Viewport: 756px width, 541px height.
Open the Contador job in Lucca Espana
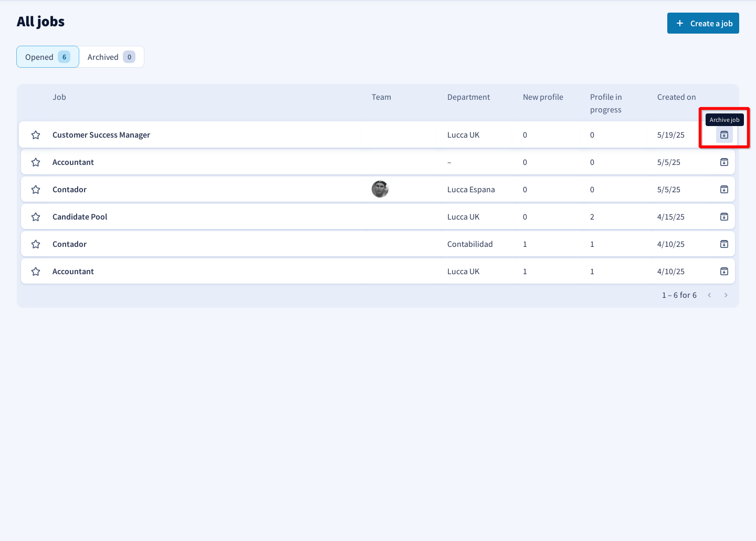(69, 190)
